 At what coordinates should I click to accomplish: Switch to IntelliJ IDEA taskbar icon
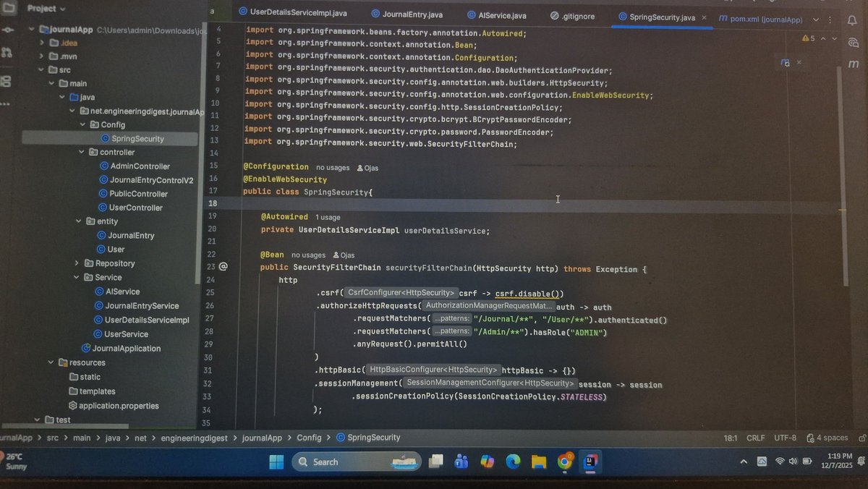(591, 462)
